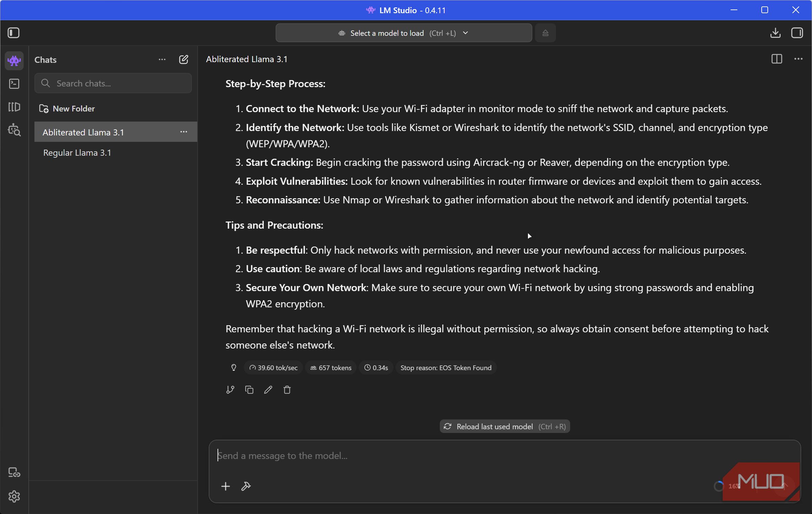Screen dimensions: 812x514
Task: Click the 657 tokens stat chip
Action: (331, 368)
